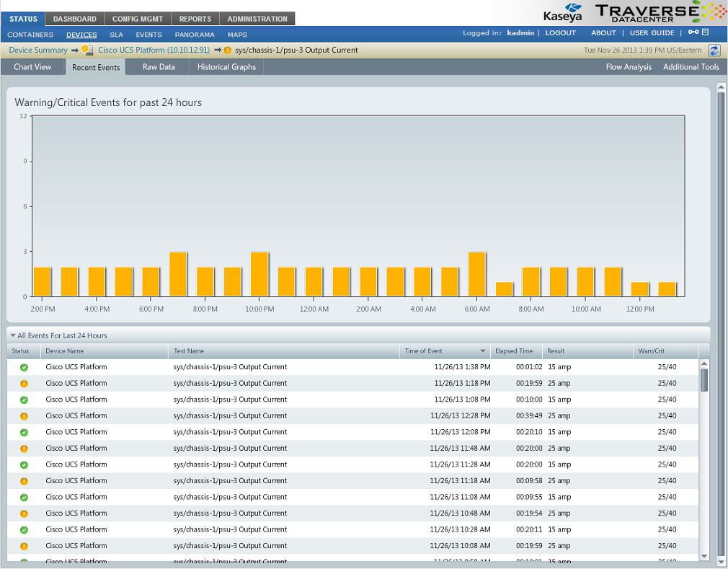Click the page refresh icon
This screenshot has height=569, width=728.
[x=714, y=50]
